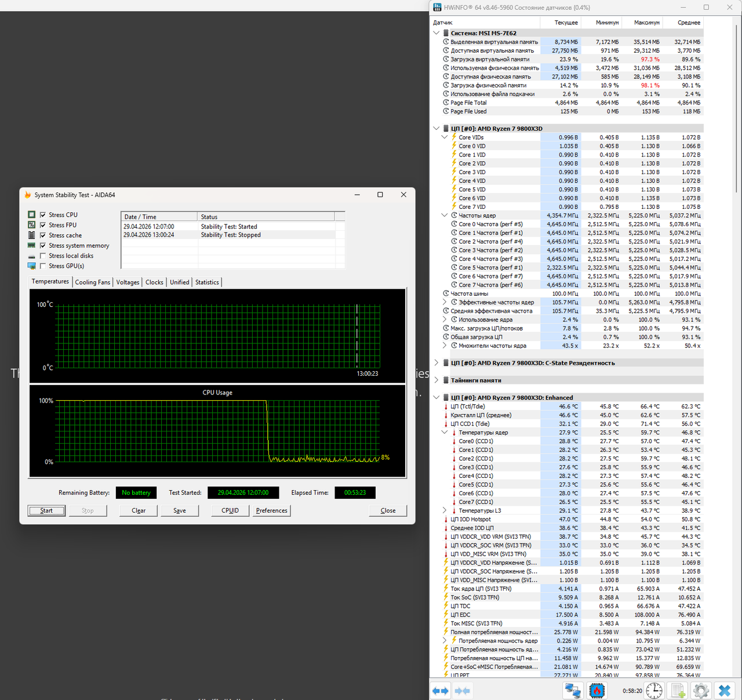Click the RAM stick icon beside Stress system memory
This screenshot has height=700, width=742.
pos(31,245)
